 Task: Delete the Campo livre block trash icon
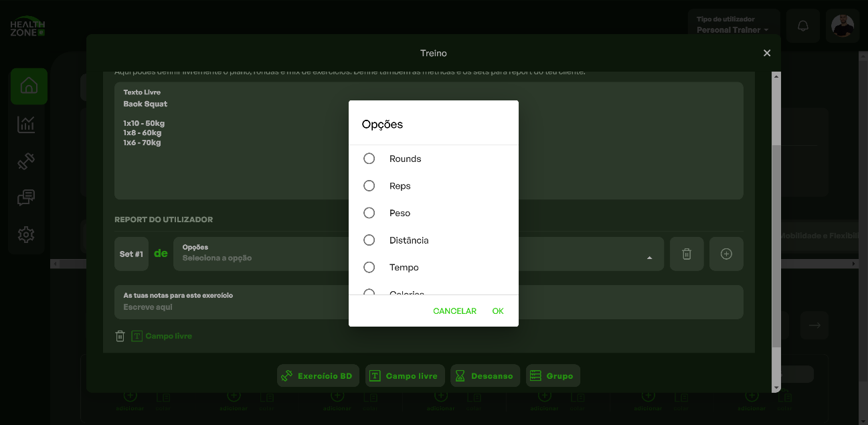coord(120,336)
